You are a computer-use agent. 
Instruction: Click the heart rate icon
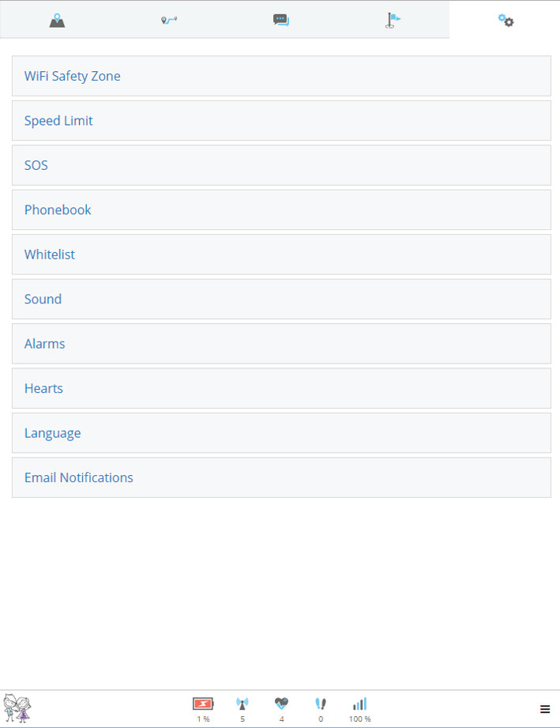pyautogui.click(x=281, y=703)
